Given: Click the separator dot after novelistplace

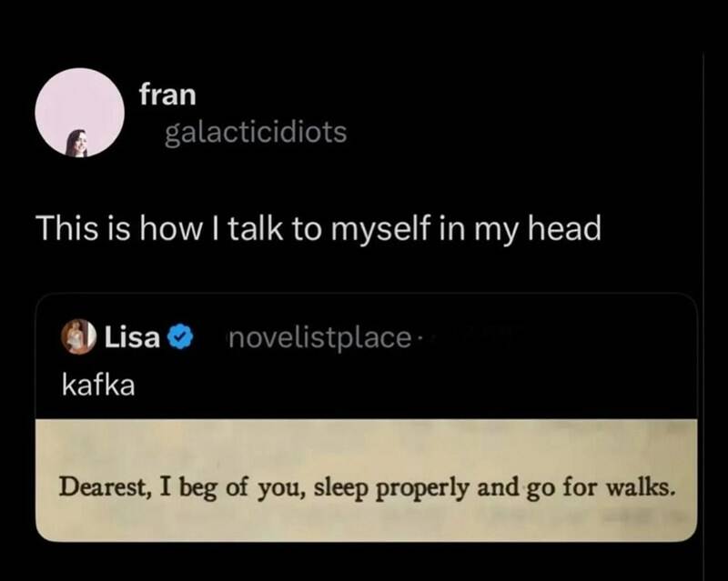Looking at the screenshot, I should click(x=420, y=339).
